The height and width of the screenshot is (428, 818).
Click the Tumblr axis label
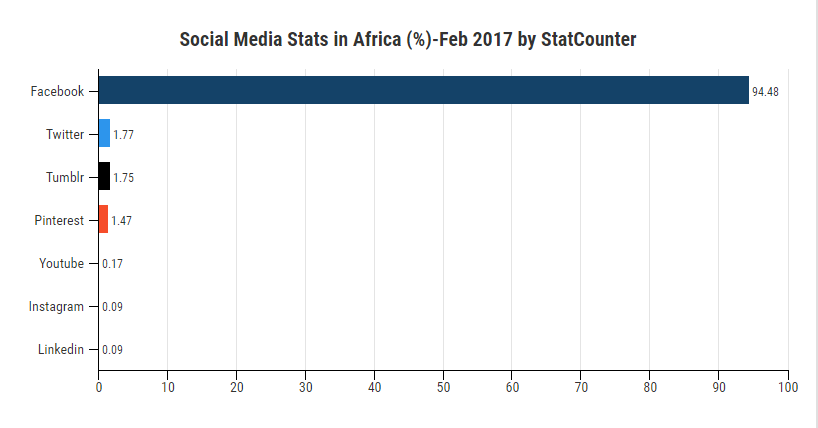(63, 177)
